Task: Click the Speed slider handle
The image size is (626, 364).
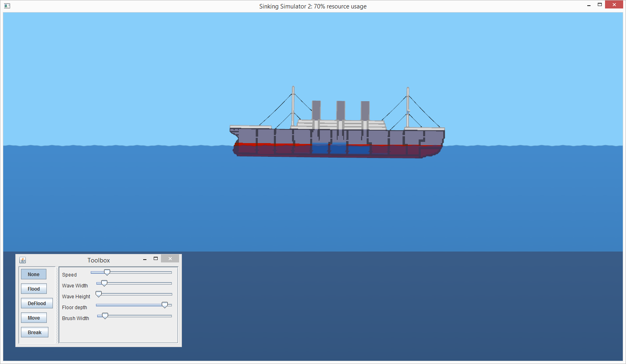Action: point(107,272)
